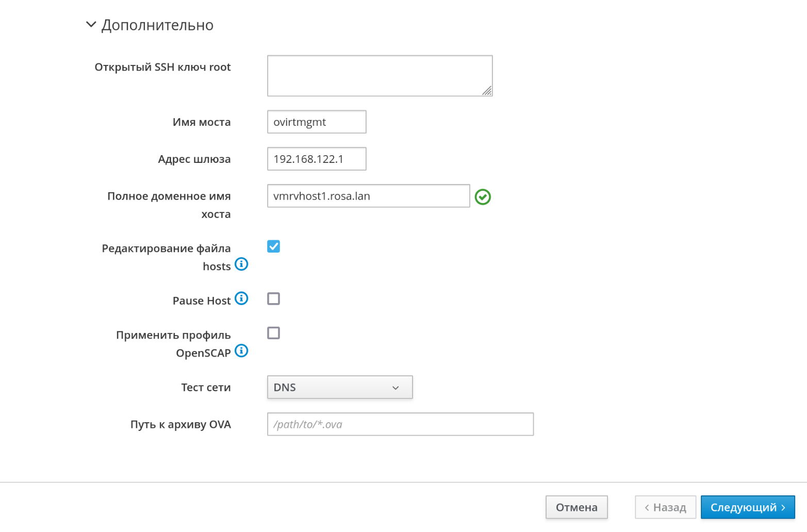The height and width of the screenshot is (532, 807).
Task: Click the gateway address field 192.168.122.1
Action: click(317, 159)
